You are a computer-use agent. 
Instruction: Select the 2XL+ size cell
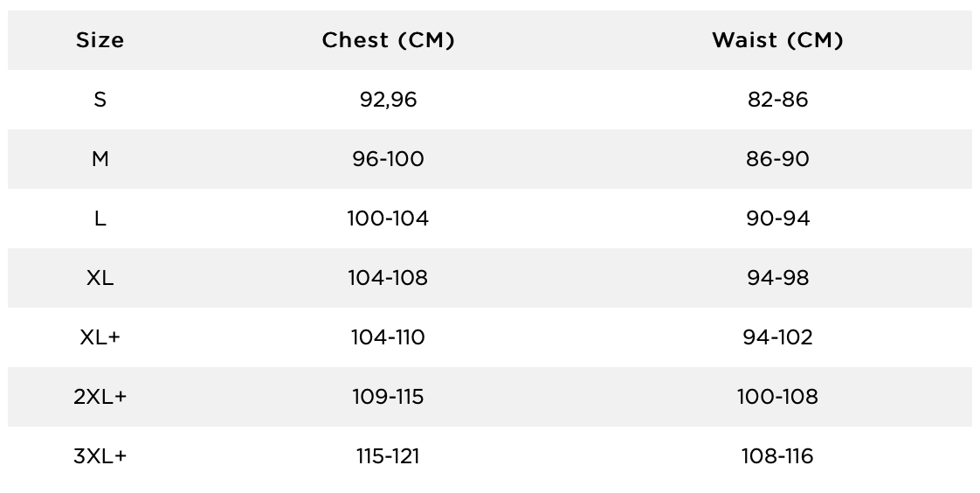(100, 397)
